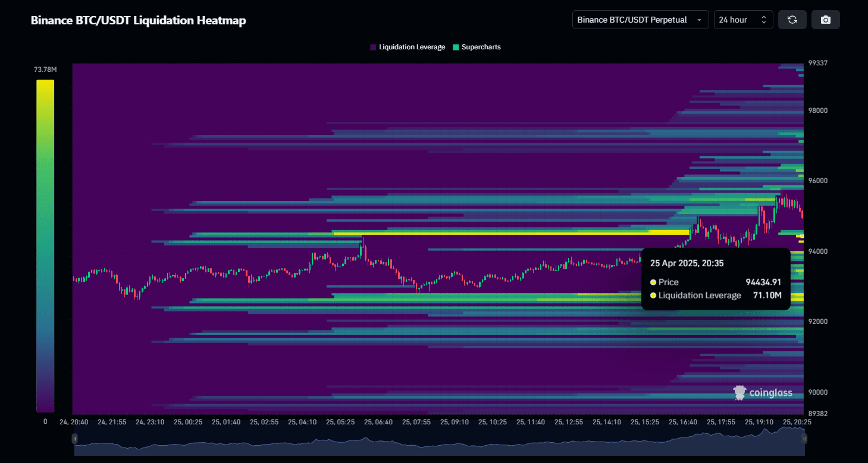Screen dimensions: 868x463
Task: Click the tooltip price value 94434.91
Action: pyautogui.click(x=763, y=282)
